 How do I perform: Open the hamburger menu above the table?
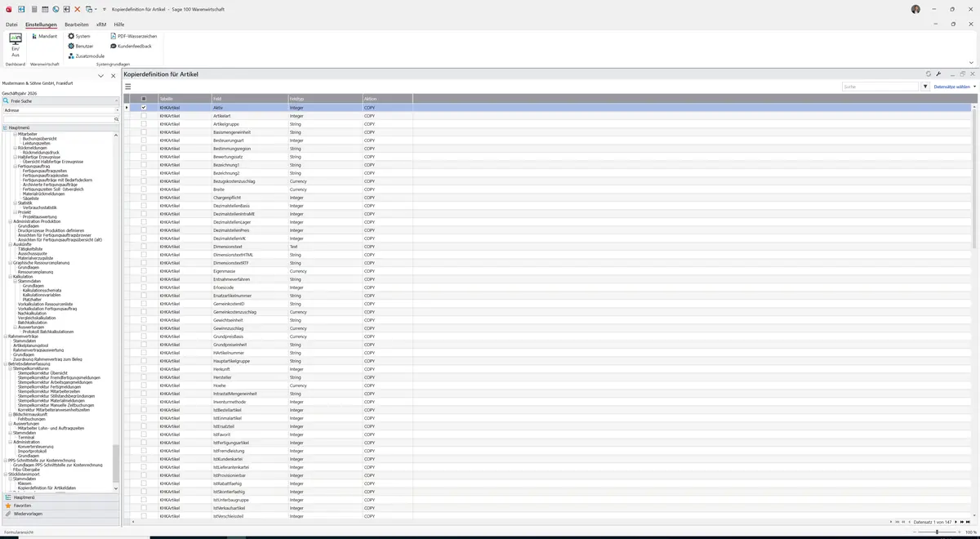coord(127,87)
